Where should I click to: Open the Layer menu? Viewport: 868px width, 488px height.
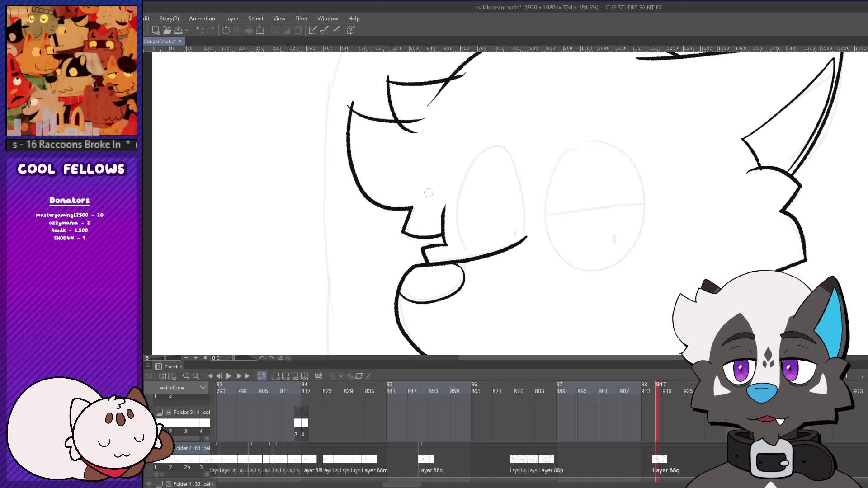tap(232, 19)
